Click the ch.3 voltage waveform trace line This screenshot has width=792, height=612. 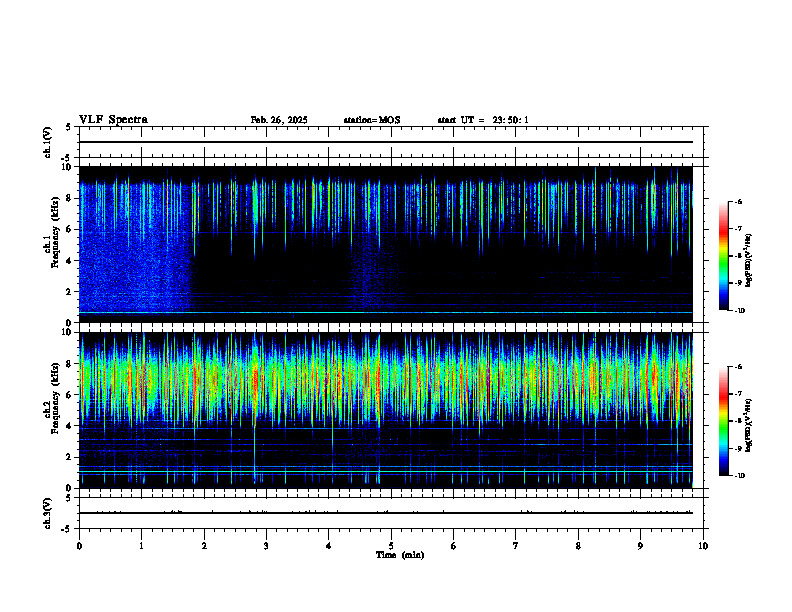(386, 513)
